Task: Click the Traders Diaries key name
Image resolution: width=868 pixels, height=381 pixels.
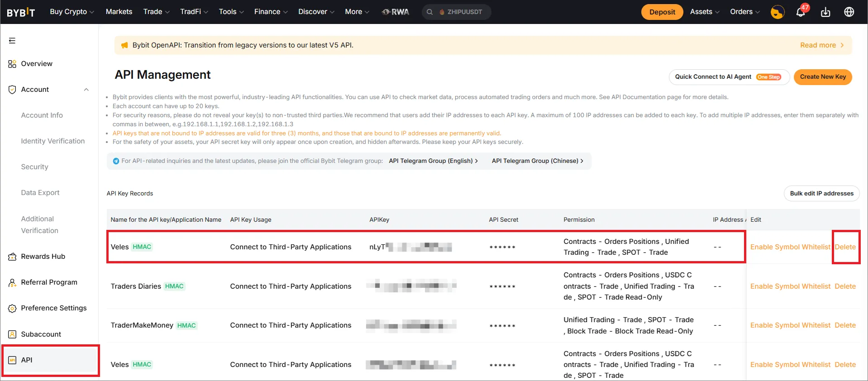Action: [x=136, y=286]
